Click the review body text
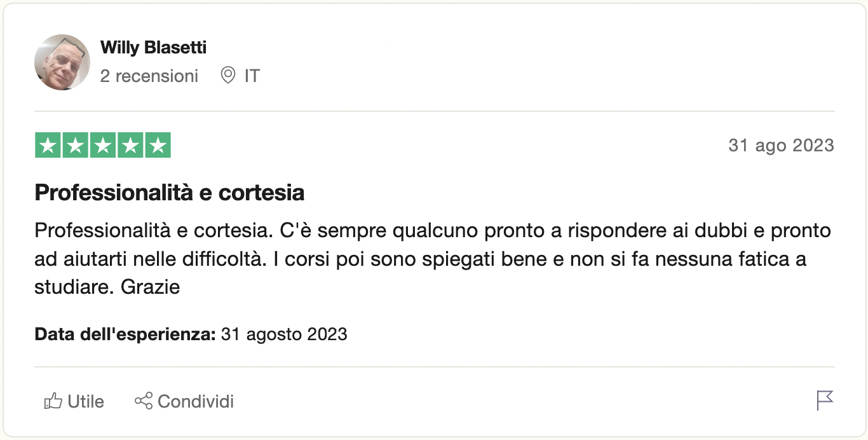The image size is (868, 440). [432, 258]
